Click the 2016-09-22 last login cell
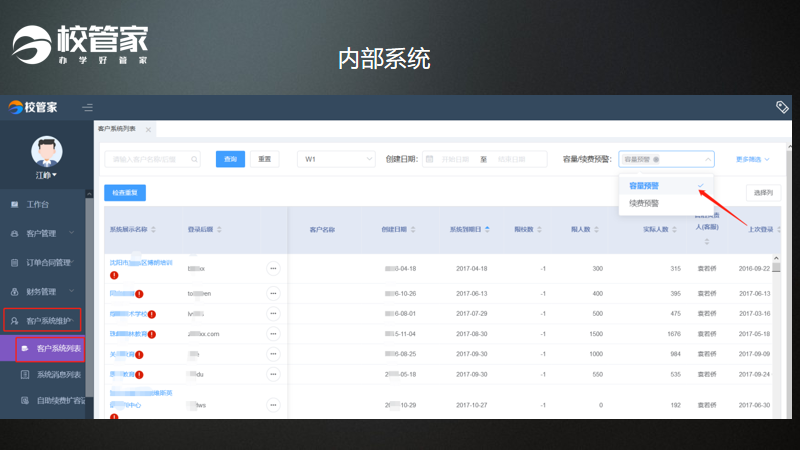Image resolution: width=800 pixels, height=450 pixels. pyautogui.click(x=754, y=268)
